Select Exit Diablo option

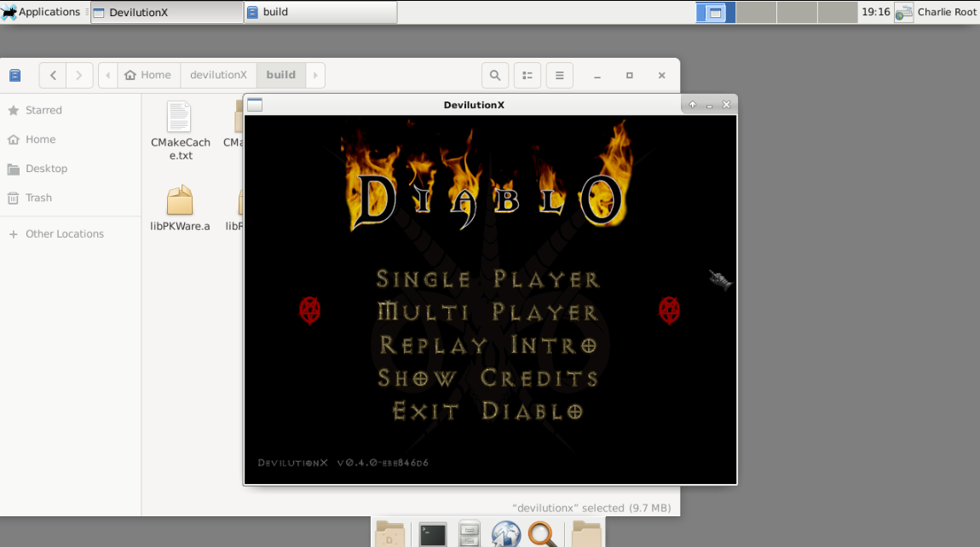[488, 411]
